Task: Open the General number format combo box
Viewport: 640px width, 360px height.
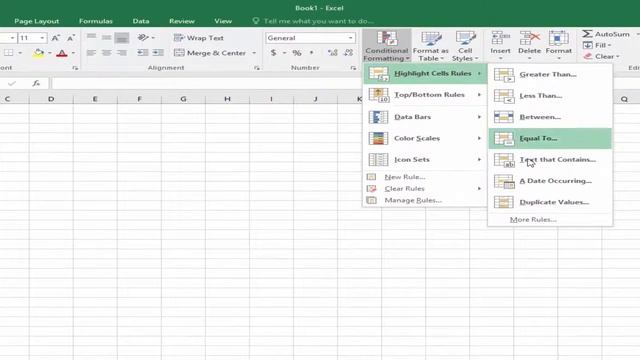Action: pos(310,38)
